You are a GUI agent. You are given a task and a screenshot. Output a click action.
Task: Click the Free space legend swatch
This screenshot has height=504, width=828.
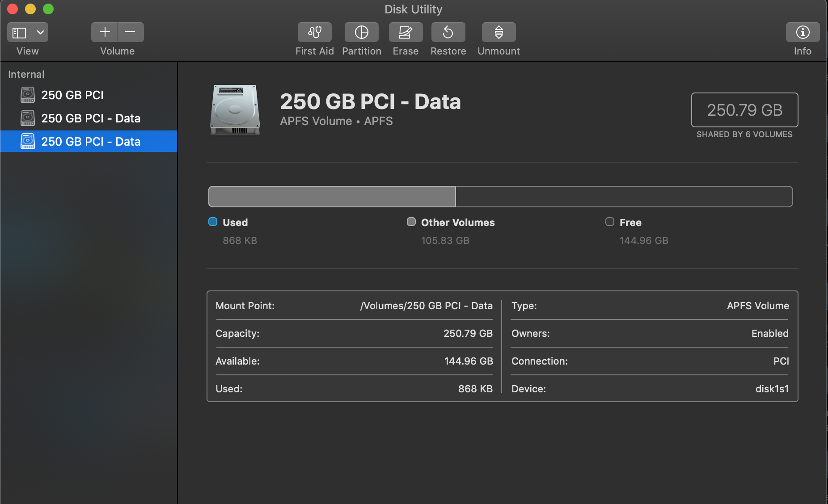610,222
